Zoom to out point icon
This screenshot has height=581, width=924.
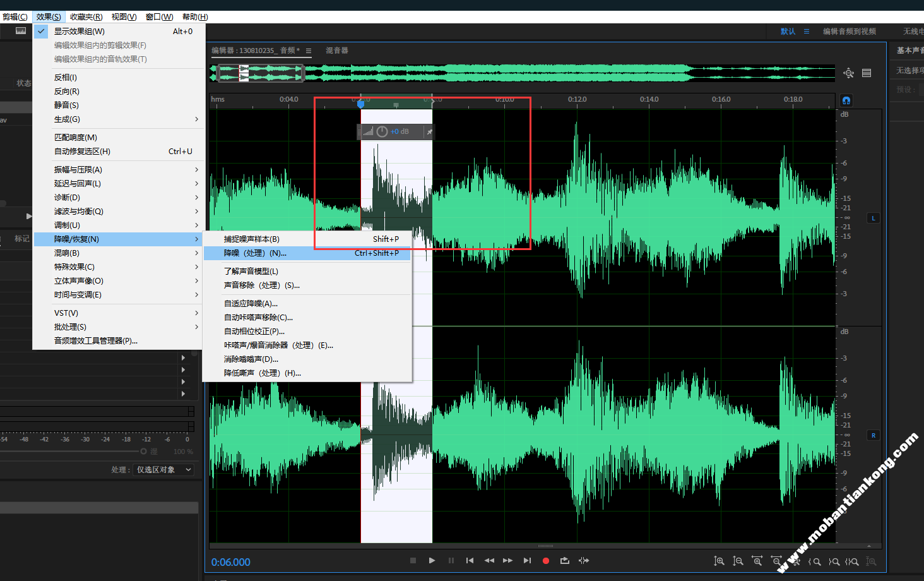[834, 561]
